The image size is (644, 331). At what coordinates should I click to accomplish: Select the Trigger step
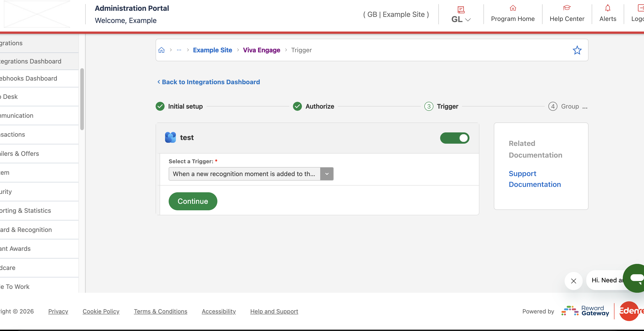click(441, 106)
